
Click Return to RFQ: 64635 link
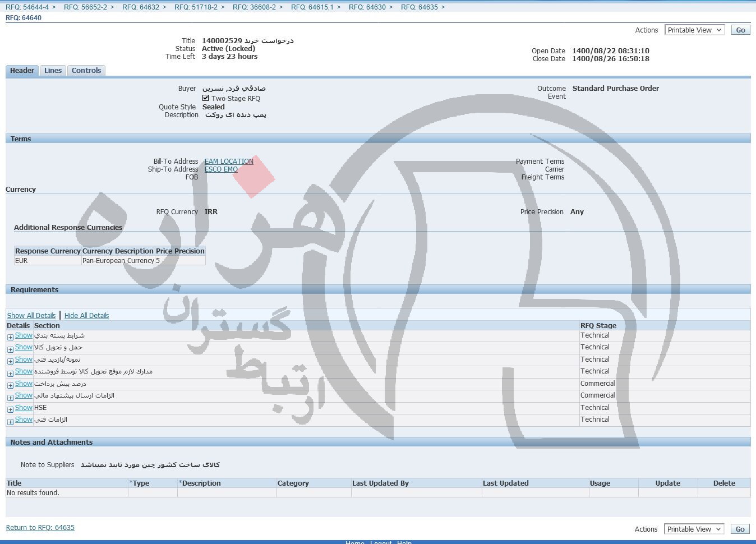point(40,528)
